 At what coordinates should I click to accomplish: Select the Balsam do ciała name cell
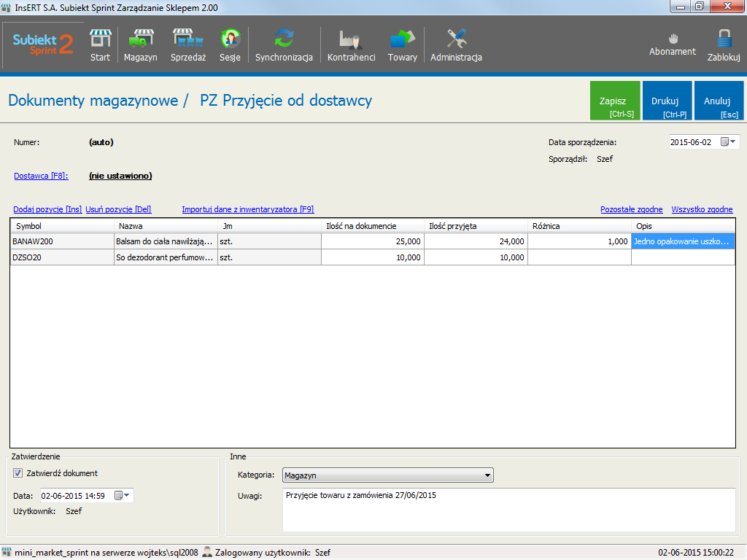click(x=166, y=241)
